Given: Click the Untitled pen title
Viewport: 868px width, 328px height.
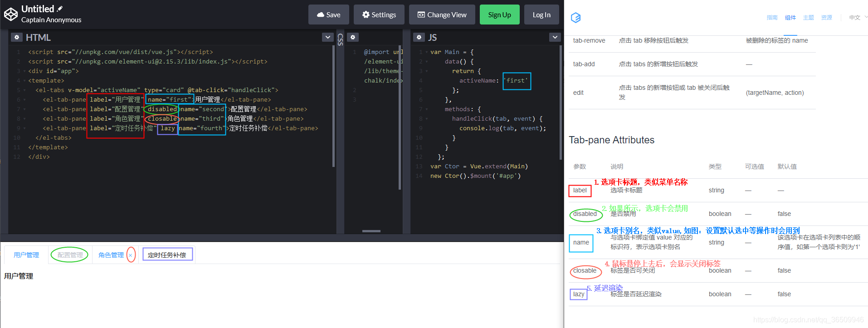Looking at the screenshot, I should pyautogui.click(x=38, y=9).
